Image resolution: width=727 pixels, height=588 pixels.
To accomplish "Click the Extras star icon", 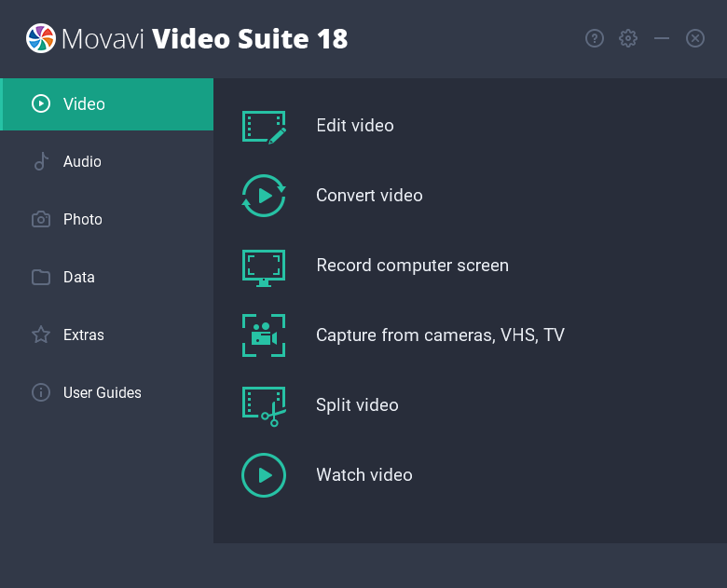I will (41, 335).
